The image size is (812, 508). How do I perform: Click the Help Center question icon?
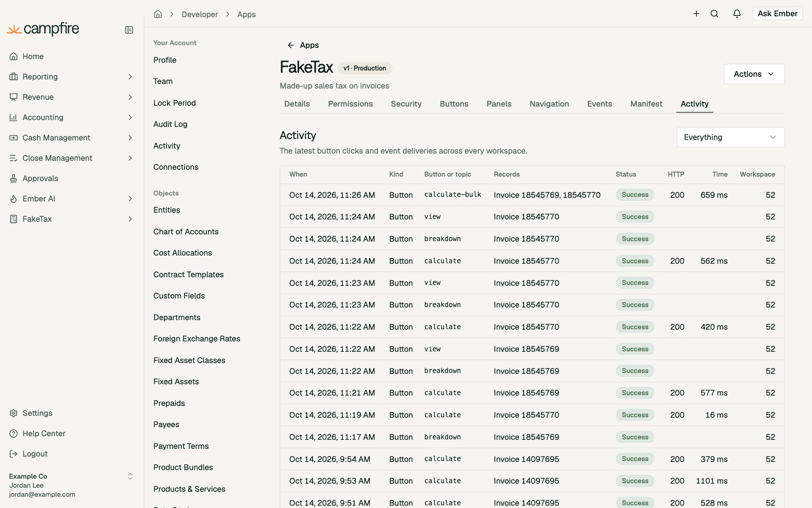[14, 433]
